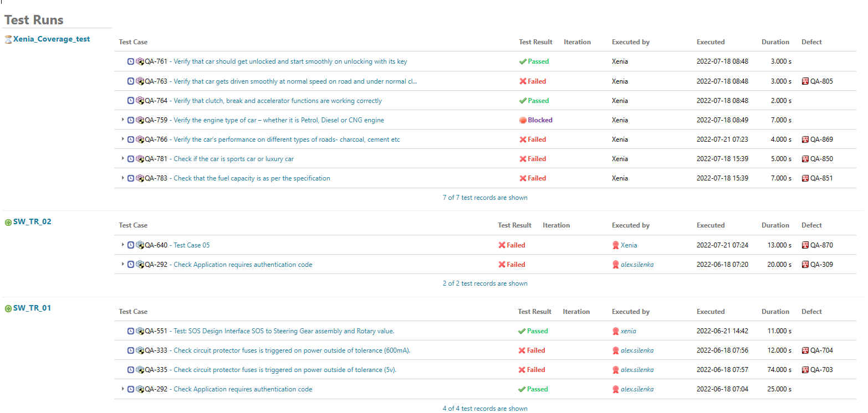Click the green status icon beside SW_TR_02

tap(8, 223)
